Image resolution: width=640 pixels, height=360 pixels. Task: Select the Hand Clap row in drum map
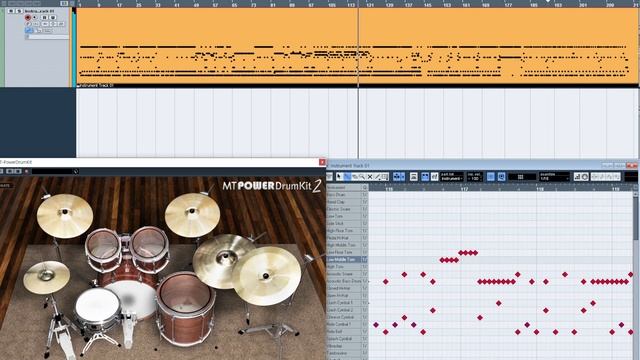(x=344, y=202)
